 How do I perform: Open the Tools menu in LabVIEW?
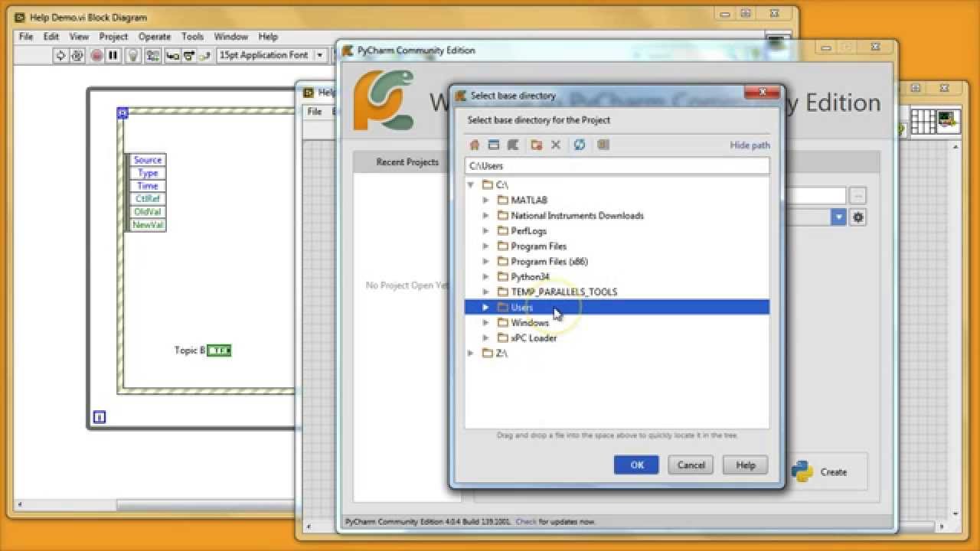[x=193, y=36]
